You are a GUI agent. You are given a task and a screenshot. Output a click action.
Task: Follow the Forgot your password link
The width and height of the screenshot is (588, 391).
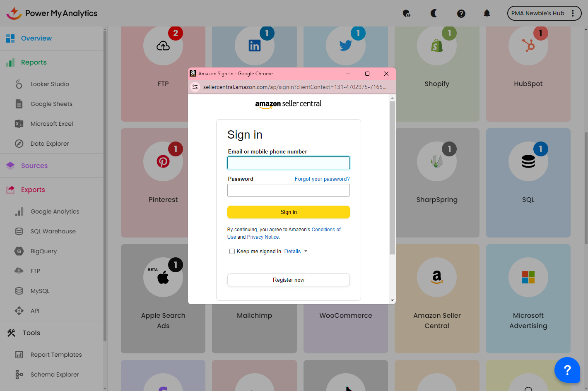coord(322,179)
